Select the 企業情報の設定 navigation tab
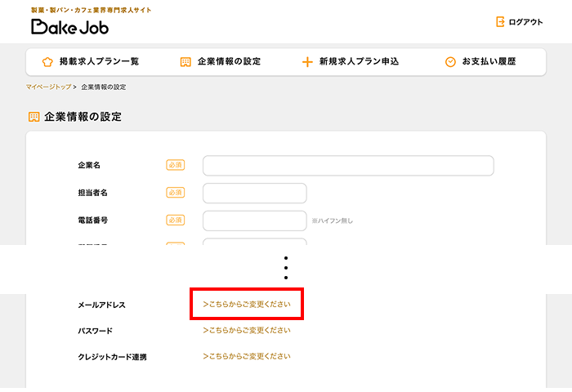 coord(229,62)
